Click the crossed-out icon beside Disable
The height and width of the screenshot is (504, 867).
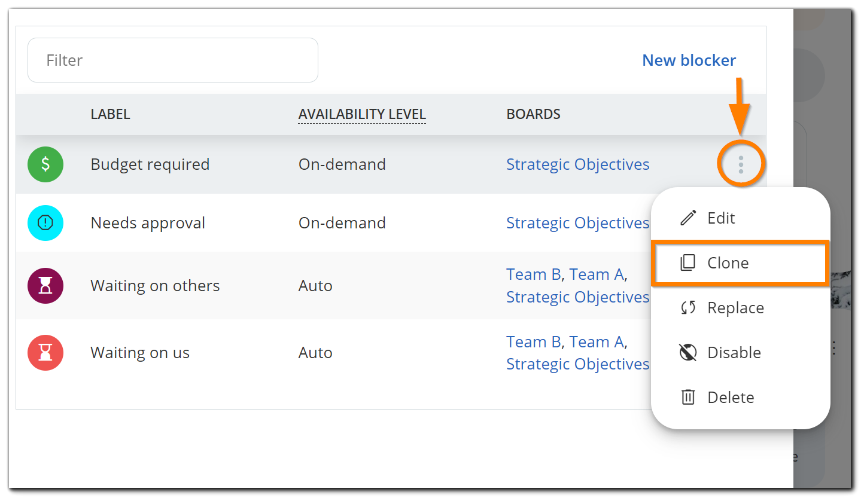pos(688,352)
